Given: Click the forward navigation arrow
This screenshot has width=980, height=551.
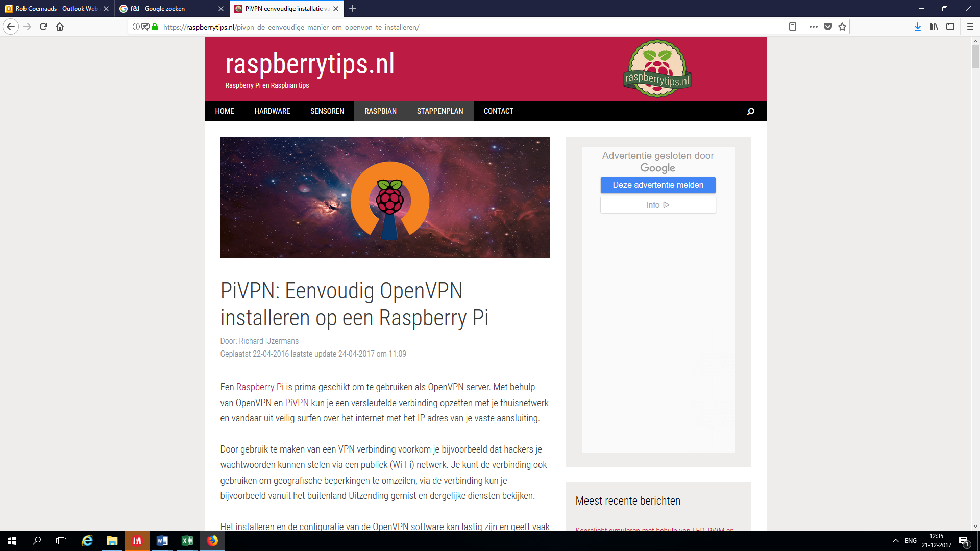Looking at the screenshot, I should [28, 27].
